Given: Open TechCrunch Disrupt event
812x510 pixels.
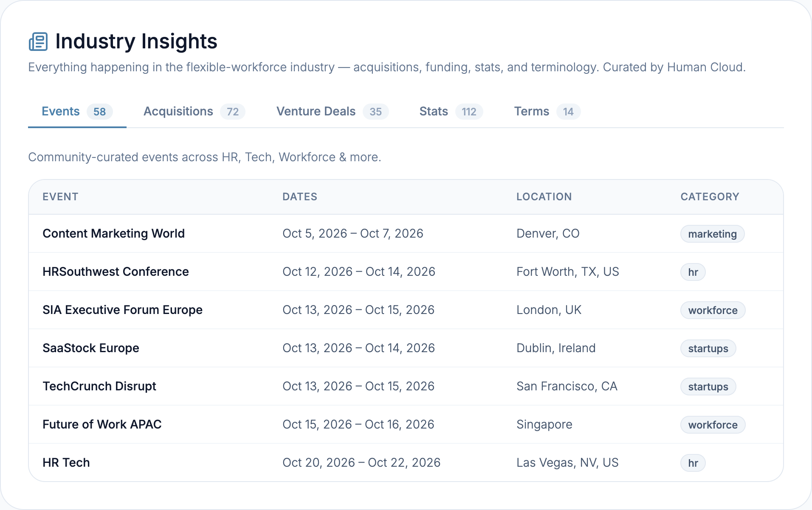Looking at the screenshot, I should click(99, 386).
